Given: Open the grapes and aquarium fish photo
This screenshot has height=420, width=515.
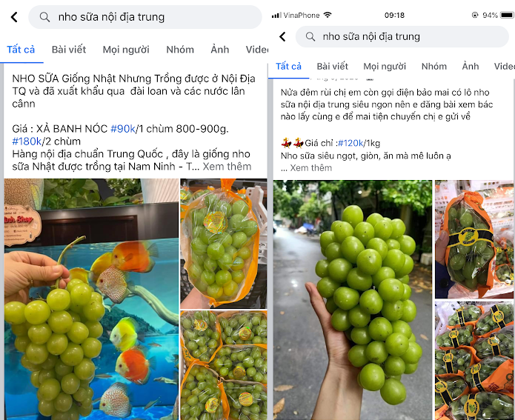Looking at the screenshot, I should (x=91, y=299).
